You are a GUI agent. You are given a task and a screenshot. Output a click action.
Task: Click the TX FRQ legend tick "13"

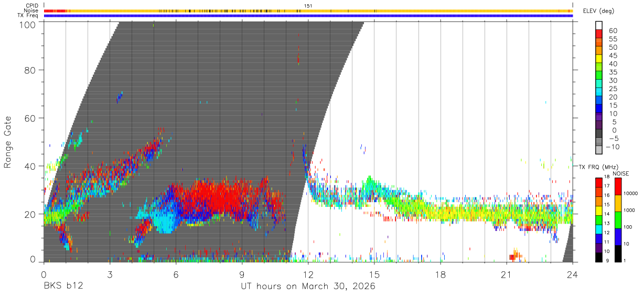pyautogui.click(x=607, y=224)
